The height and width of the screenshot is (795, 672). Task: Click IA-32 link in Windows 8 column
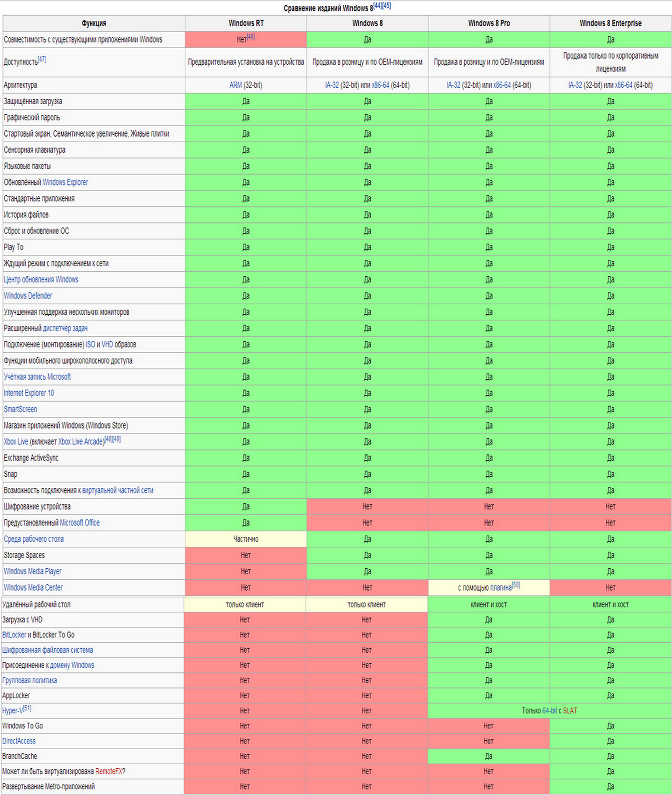click(x=332, y=85)
